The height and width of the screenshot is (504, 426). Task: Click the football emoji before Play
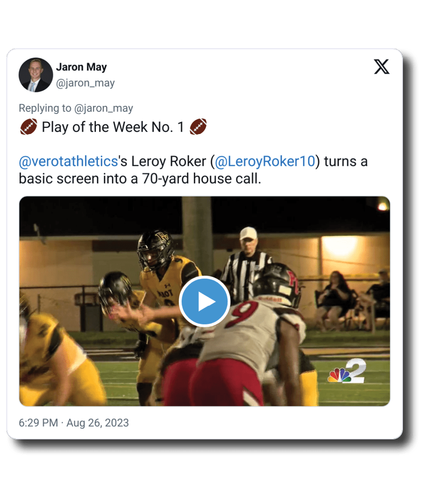coord(29,127)
